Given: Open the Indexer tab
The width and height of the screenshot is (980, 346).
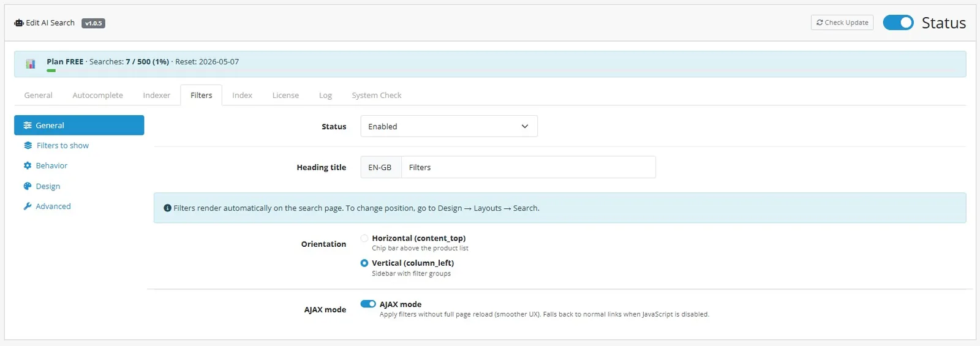Looking at the screenshot, I should pos(157,96).
